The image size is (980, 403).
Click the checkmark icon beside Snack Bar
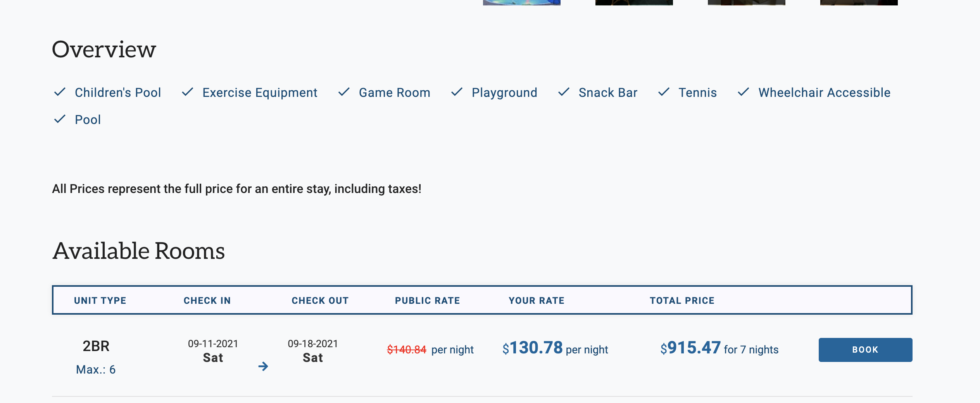(x=564, y=92)
